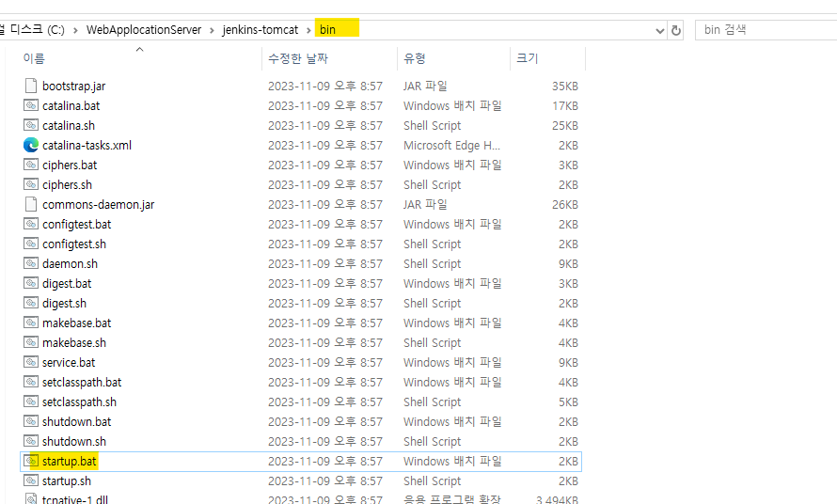Click the digest.sh file icon
This screenshot has width=837, height=504.
tap(31, 303)
